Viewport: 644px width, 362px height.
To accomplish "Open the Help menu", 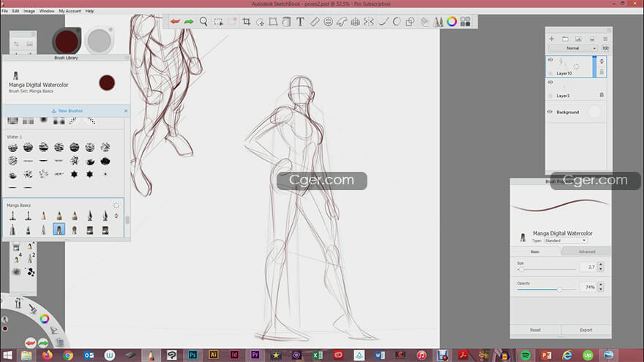I will coord(89,11).
